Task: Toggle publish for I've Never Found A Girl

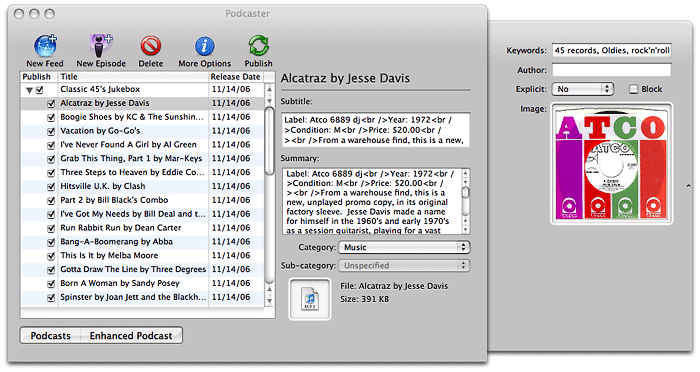Action: click(51, 145)
